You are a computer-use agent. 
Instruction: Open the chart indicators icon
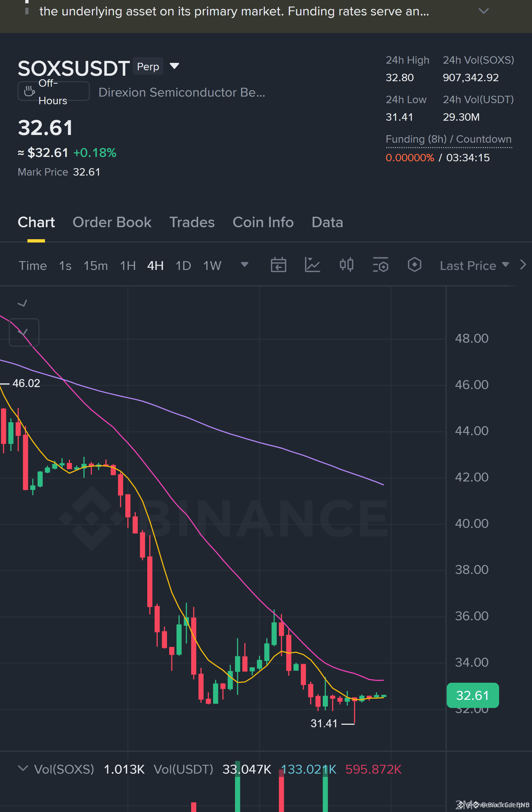312,265
